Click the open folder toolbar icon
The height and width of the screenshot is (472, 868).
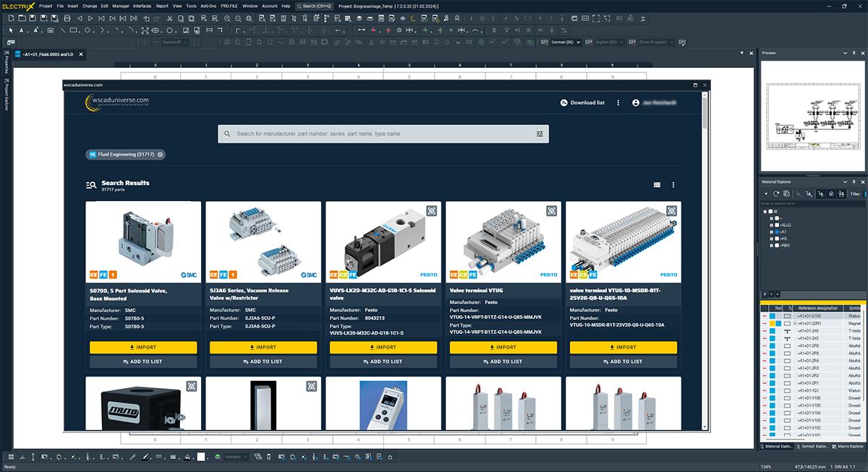(x=22, y=18)
